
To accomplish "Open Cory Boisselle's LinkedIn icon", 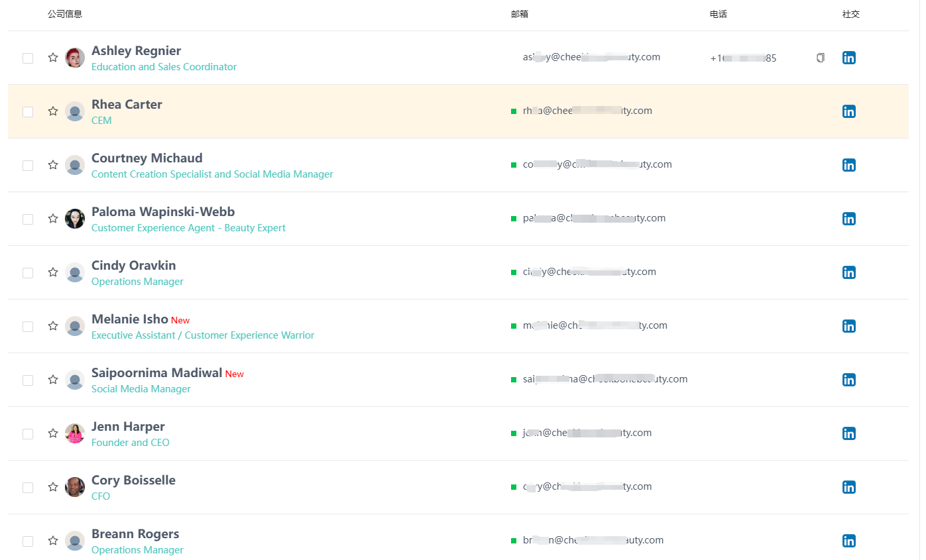I will click(x=848, y=487).
